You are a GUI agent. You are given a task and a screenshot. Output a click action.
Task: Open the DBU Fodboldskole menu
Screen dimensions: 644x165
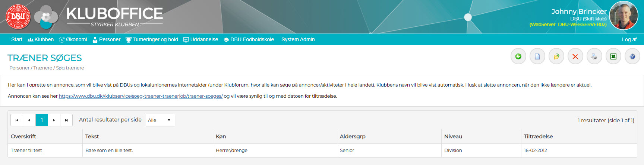pyautogui.click(x=249, y=39)
